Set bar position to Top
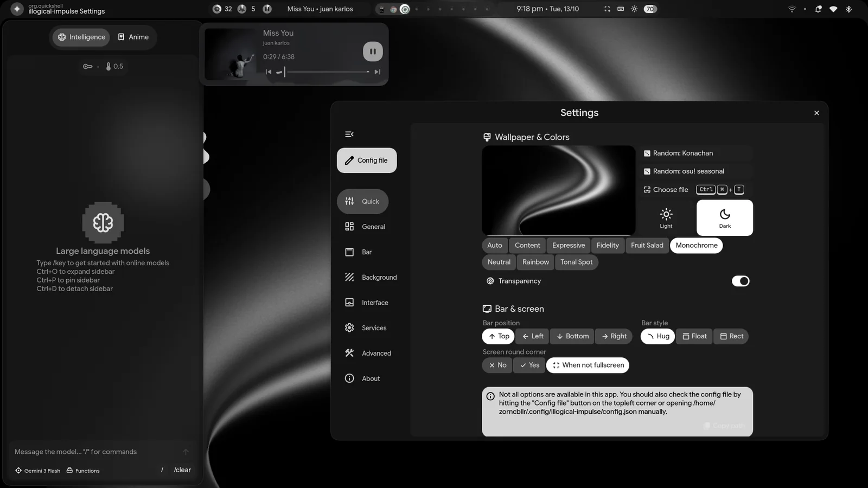Image resolution: width=868 pixels, height=488 pixels. (498, 336)
